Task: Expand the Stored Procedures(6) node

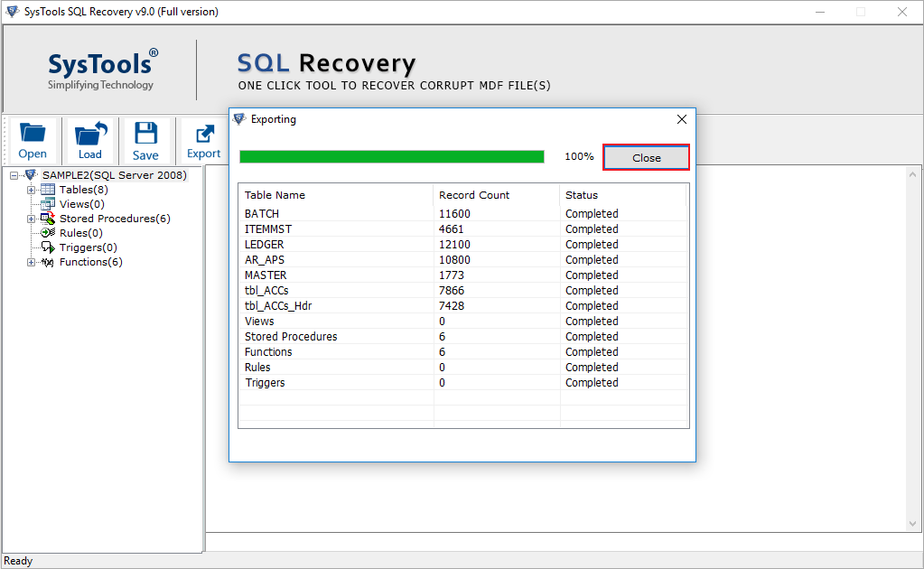Action: click(31, 219)
